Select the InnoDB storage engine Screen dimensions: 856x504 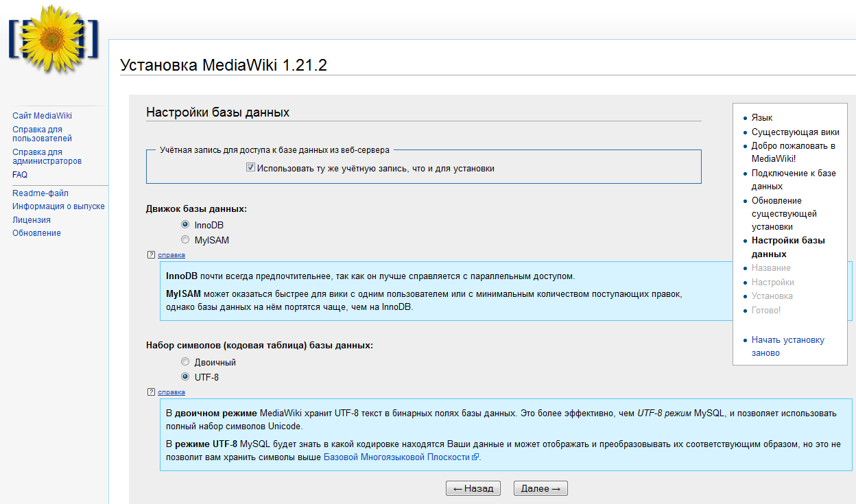click(x=185, y=224)
